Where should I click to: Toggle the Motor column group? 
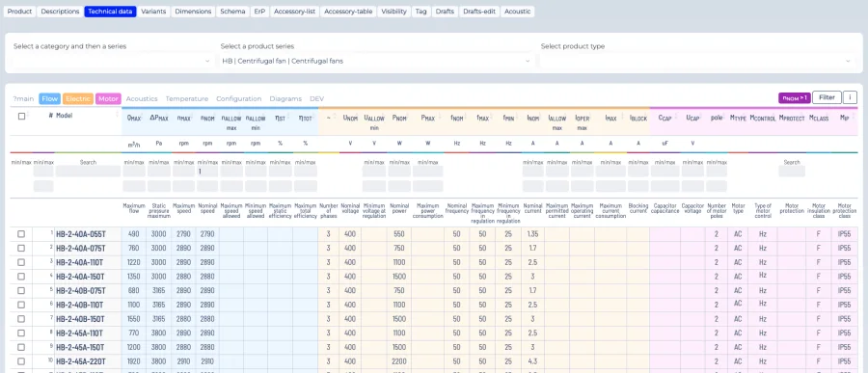click(108, 98)
